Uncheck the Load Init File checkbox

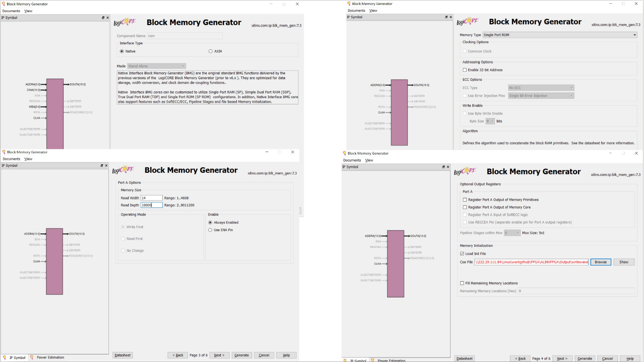pyautogui.click(x=462, y=254)
